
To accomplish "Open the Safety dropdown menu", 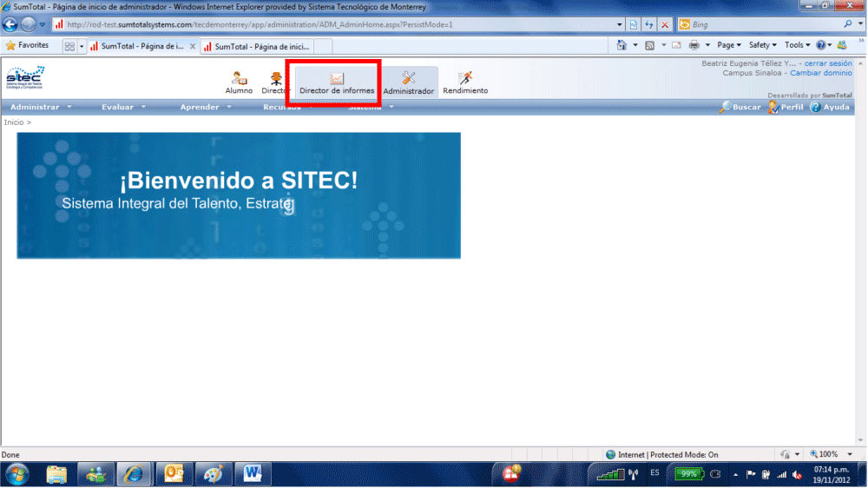I will [762, 45].
